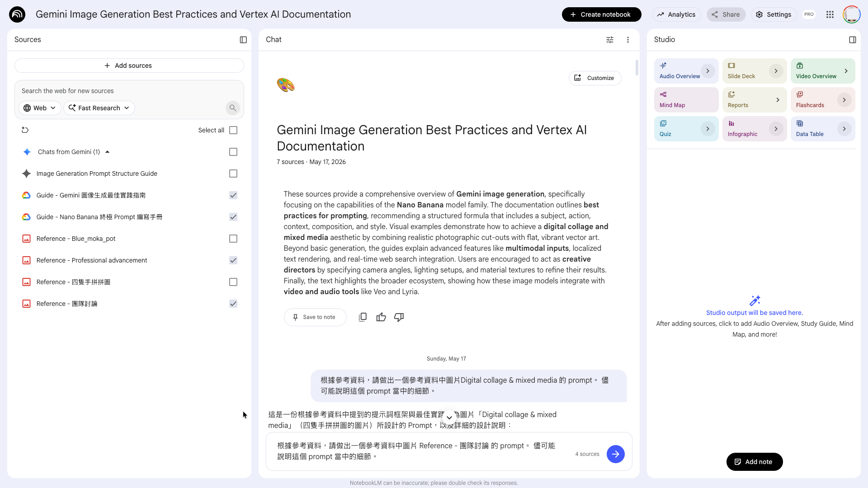Screen dimensions: 868x488
Task: Collapse the Chats from Gemini group
Action: click(108, 152)
